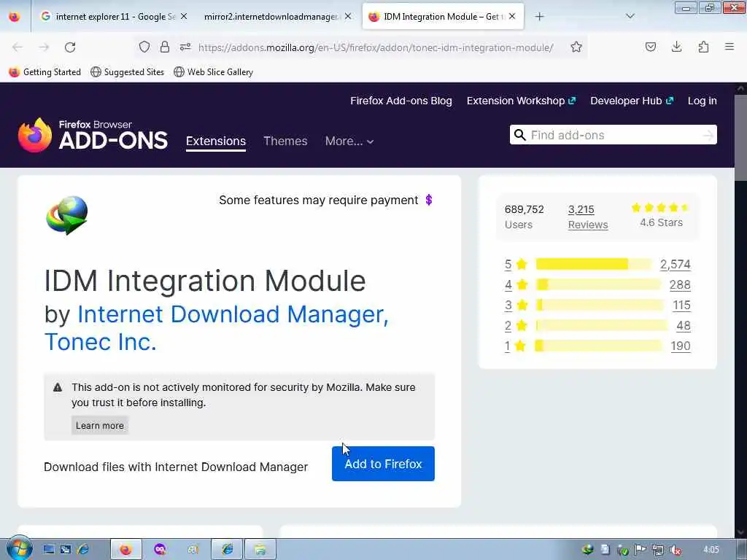The image size is (747, 560).
Task: Expand the More… dropdown menu
Action: pyautogui.click(x=349, y=141)
